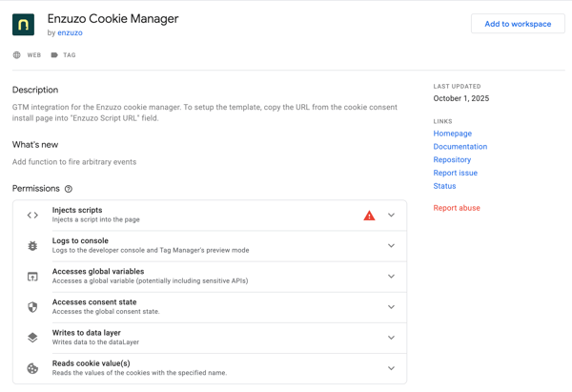Viewport: 572px width, 392px height.
Task: Click the Permissions help question icon
Action: pyautogui.click(x=69, y=189)
